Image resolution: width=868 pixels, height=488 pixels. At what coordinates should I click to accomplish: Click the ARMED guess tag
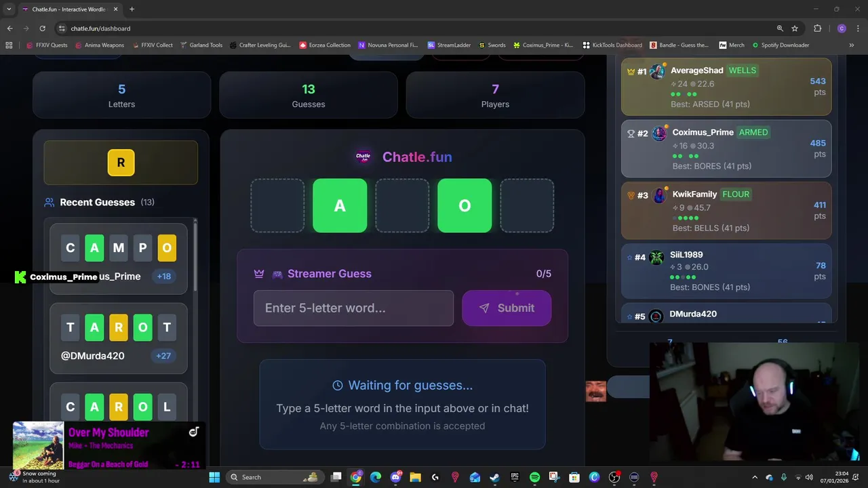[753, 132]
